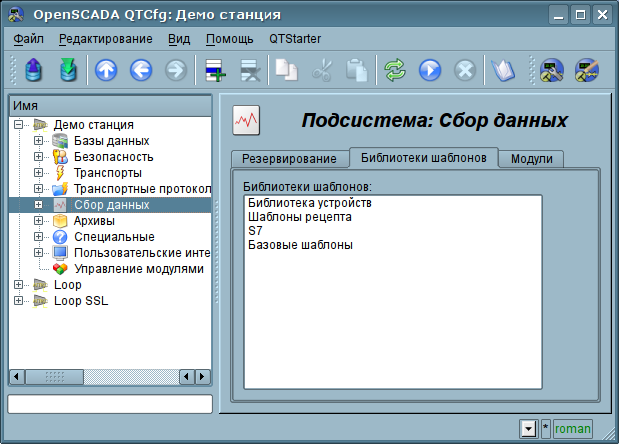Navigate forward with the right arrow icon

pyautogui.click(x=176, y=70)
